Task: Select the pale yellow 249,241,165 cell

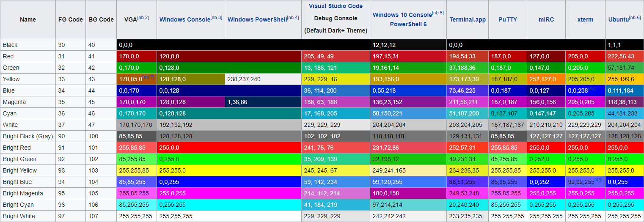Action: 408,170
